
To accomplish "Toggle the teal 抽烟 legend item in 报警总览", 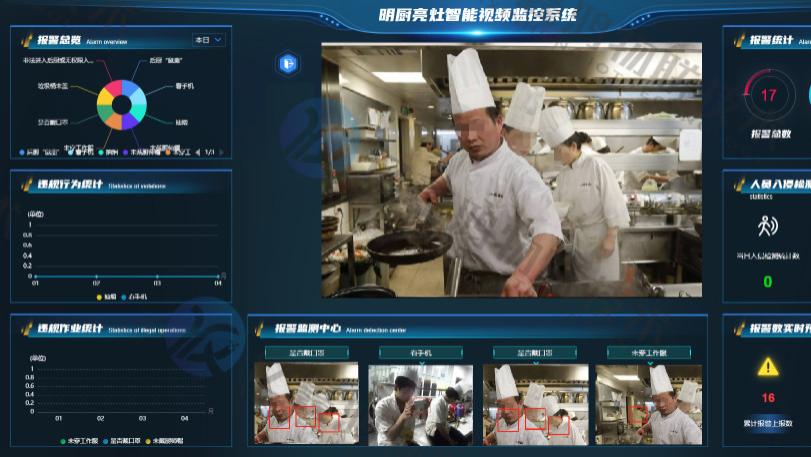I will [109, 153].
